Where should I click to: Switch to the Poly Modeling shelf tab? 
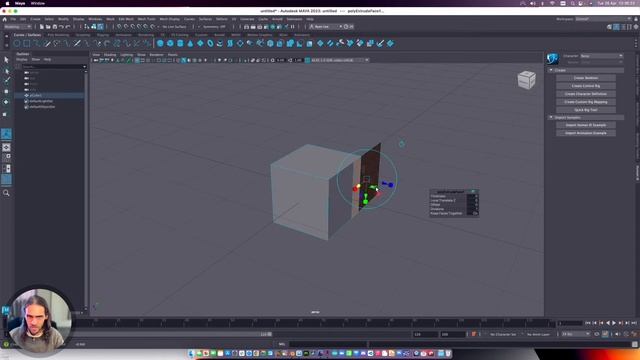(x=58, y=35)
